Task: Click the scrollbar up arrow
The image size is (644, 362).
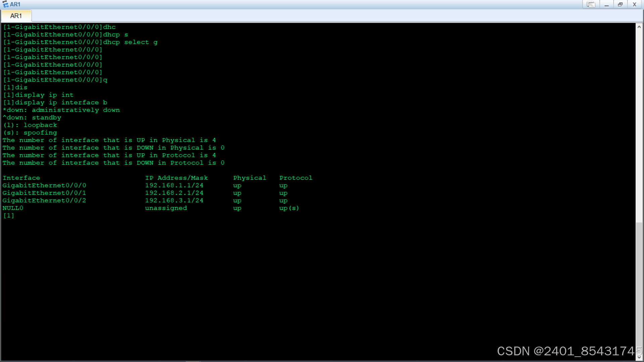Action: pyautogui.click(x=639, y=27)
